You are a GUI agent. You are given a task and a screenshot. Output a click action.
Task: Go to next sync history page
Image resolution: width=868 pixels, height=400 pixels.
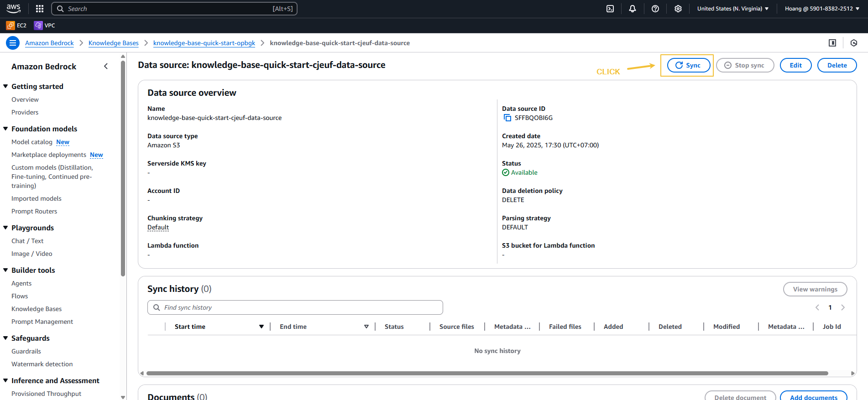(x=843, y=307)
